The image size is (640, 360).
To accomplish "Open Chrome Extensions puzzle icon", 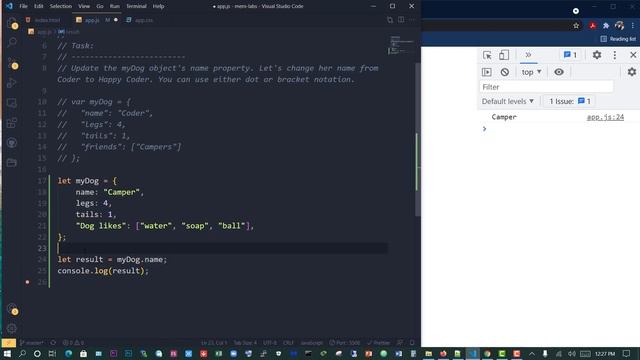I will pyautogui.click(x=606, y=26).
